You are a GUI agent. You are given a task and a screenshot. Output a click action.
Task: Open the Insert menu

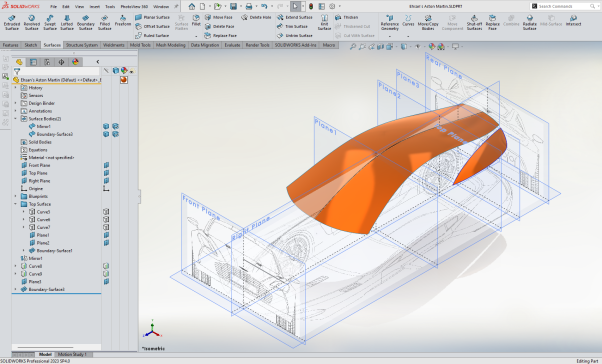tap(94, 7)
